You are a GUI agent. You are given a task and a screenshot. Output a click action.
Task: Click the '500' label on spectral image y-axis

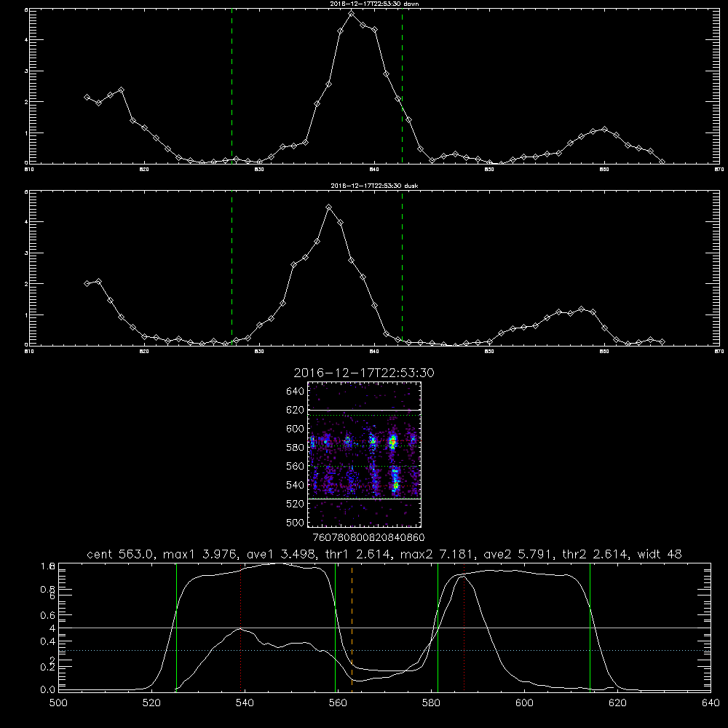tap(295, 523)
